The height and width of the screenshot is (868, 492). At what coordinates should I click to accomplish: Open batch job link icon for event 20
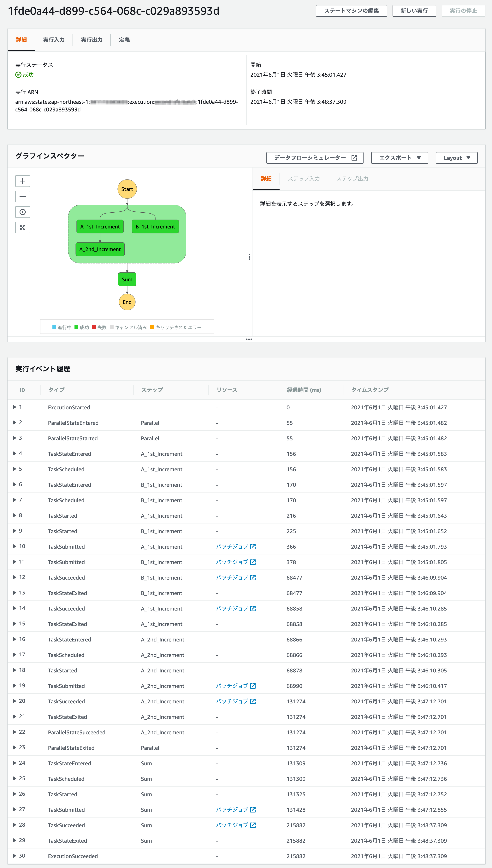click(x=253, y=701)
